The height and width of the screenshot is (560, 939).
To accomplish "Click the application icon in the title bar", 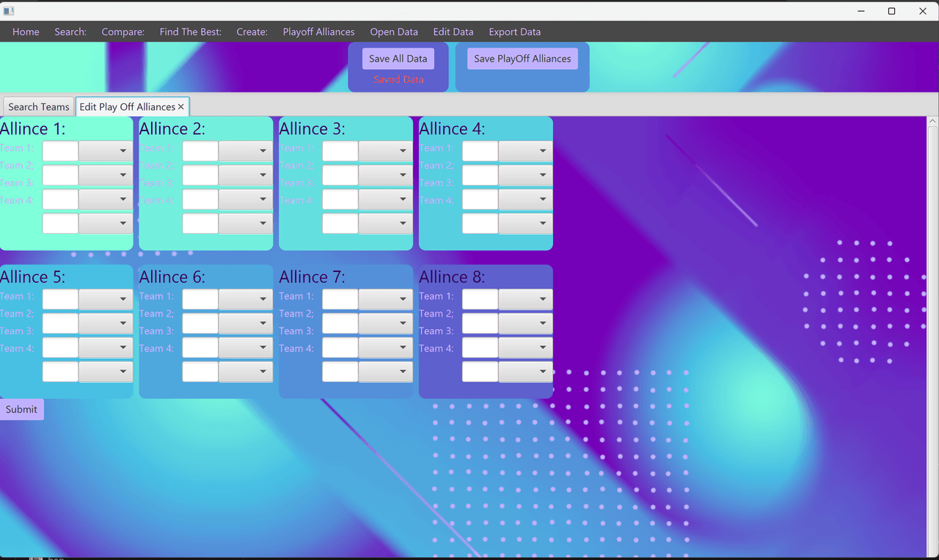I will point(9,11).
